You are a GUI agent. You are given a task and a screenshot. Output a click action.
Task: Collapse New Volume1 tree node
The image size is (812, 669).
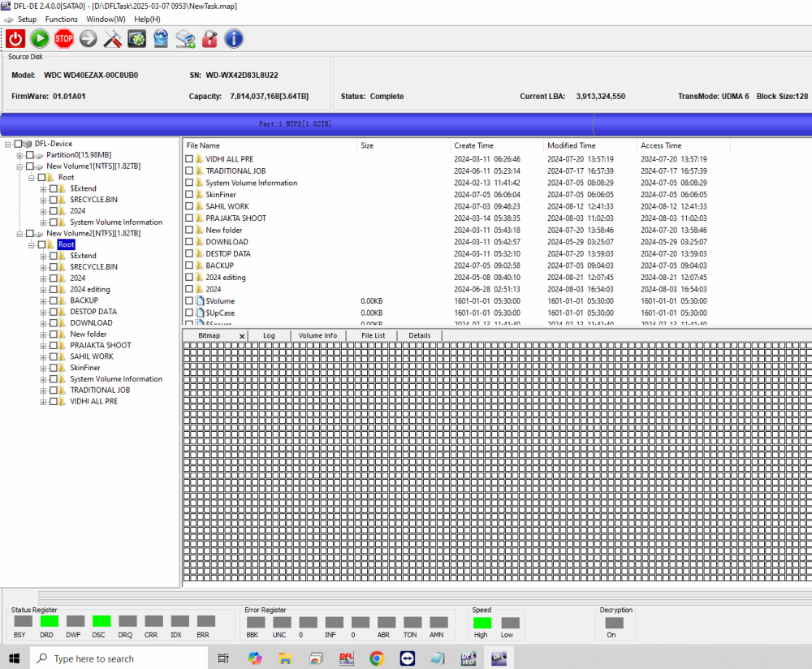point(19,166)
